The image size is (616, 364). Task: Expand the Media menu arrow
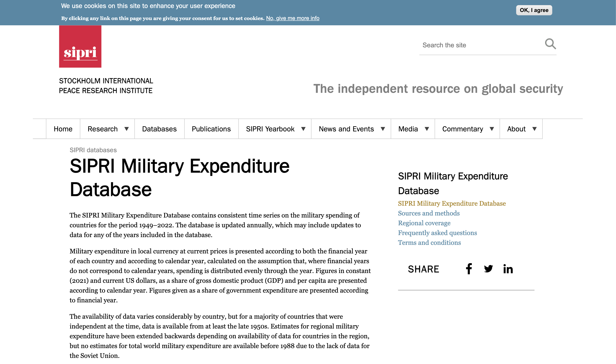click(427, 129)
